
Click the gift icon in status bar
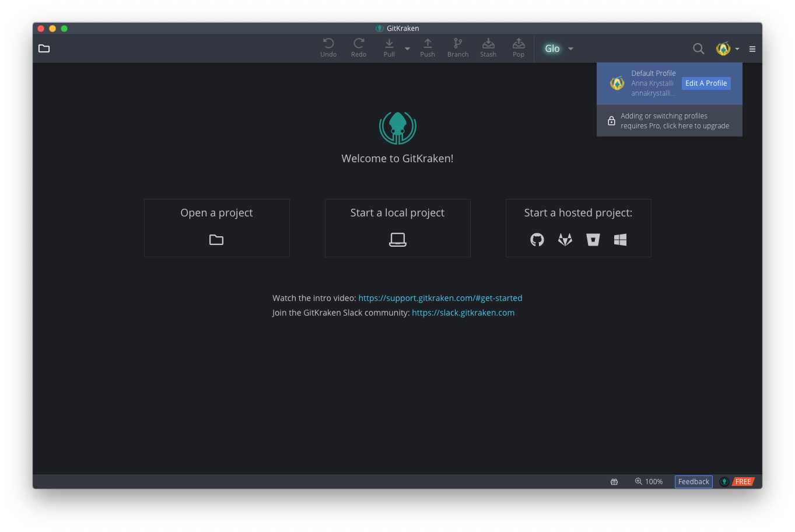point(614,482)
